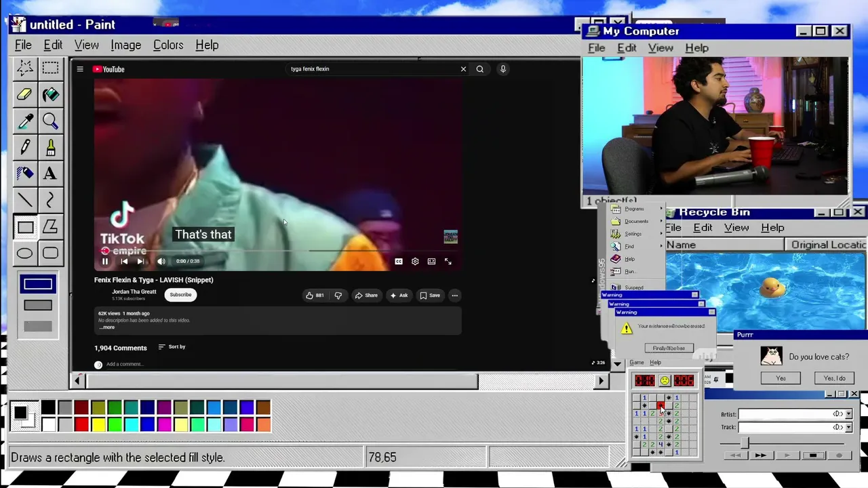Click the YouTube search magnifier button
The width and height of the screenshot is (868, 488).
[x=479, y=68]
